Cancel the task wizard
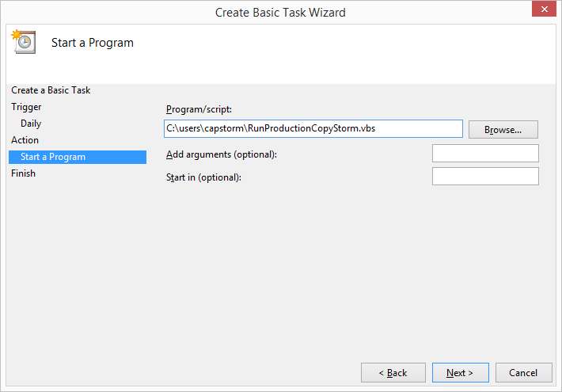This screenshot has height=392, width=562. tap(524, 373)
